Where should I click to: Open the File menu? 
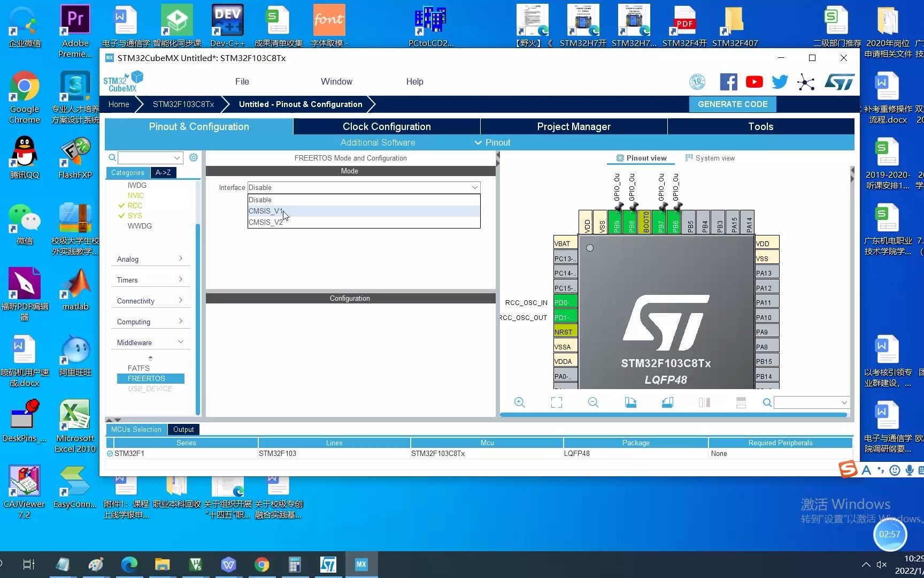pos(242,81)
